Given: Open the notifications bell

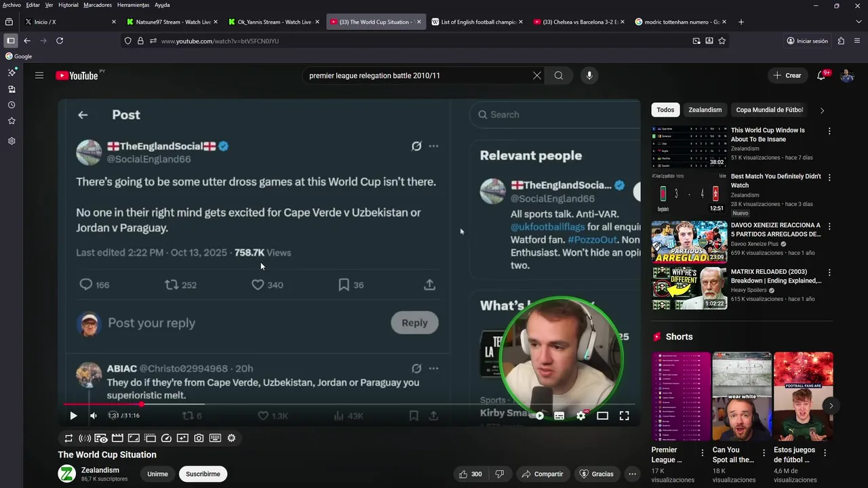Looking at the screenshot, I should (821, 75).
